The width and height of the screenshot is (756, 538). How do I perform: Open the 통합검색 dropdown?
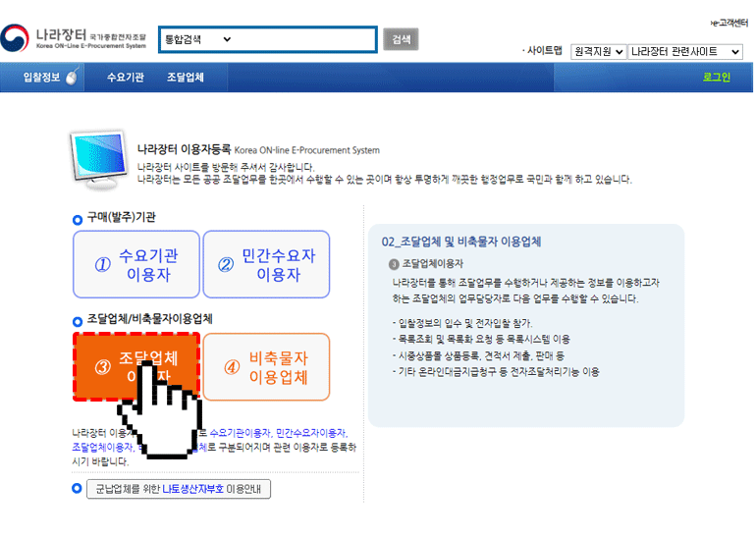point(198,39)
